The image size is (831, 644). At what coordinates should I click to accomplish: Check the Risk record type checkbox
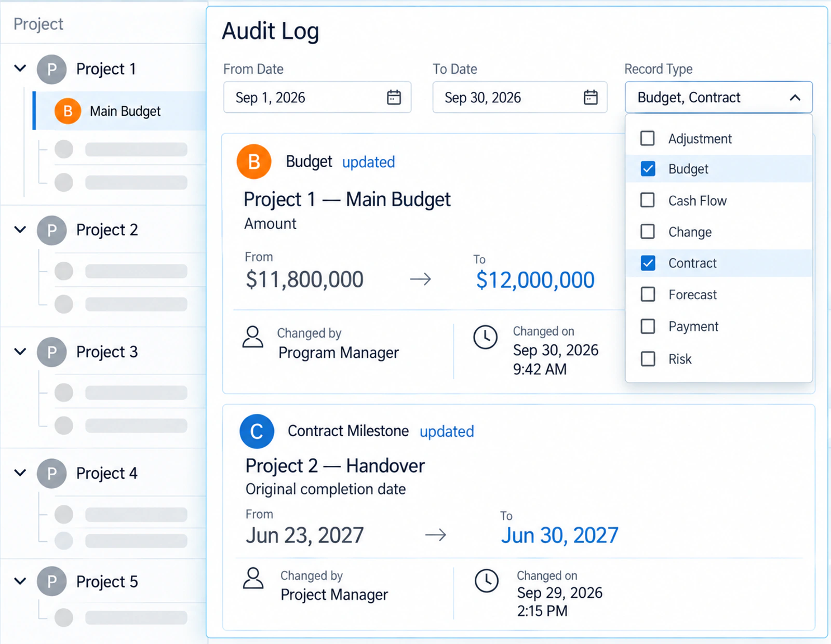click(x=648, y=359)
